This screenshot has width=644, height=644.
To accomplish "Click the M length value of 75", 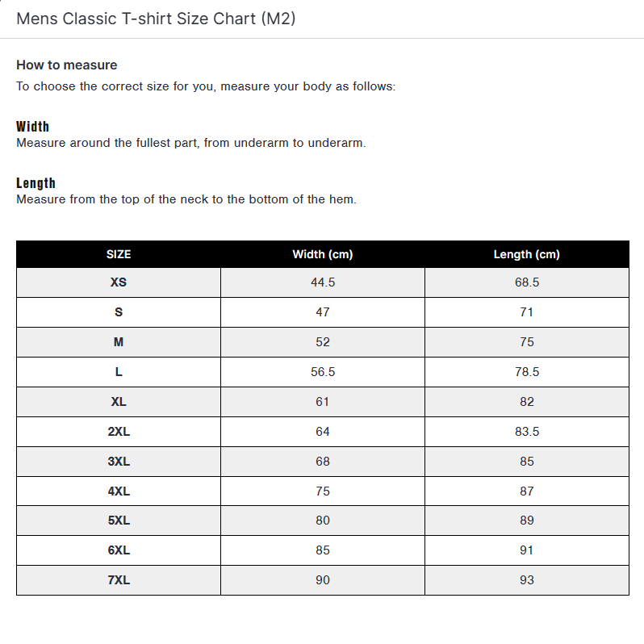I will [527, 342].
